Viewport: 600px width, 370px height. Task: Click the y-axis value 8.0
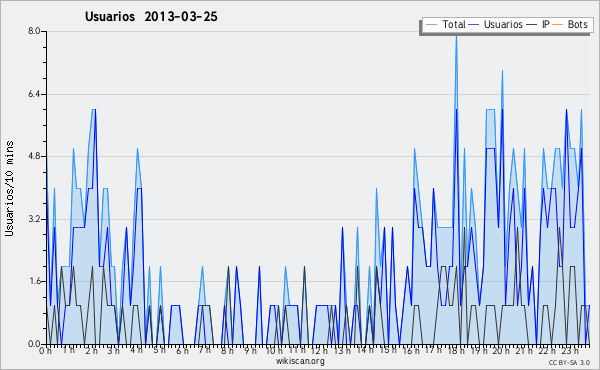click(34, 31)
